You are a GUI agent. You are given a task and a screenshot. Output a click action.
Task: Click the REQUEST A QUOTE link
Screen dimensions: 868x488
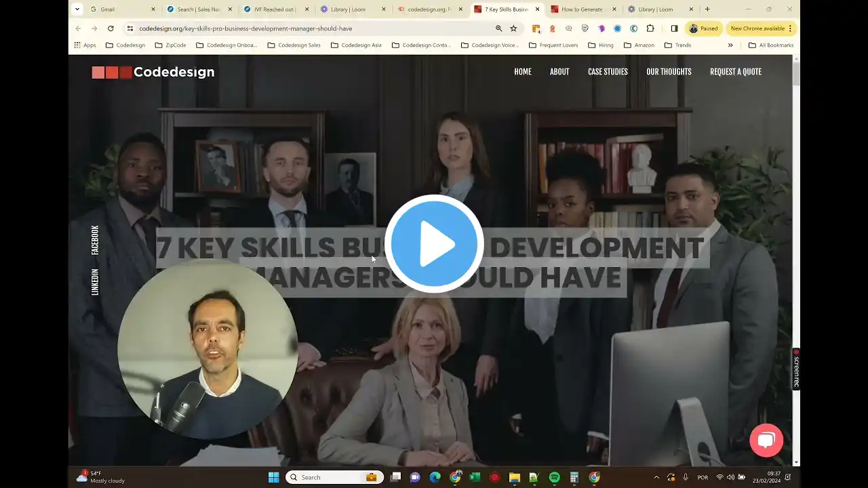click(735, 72)
